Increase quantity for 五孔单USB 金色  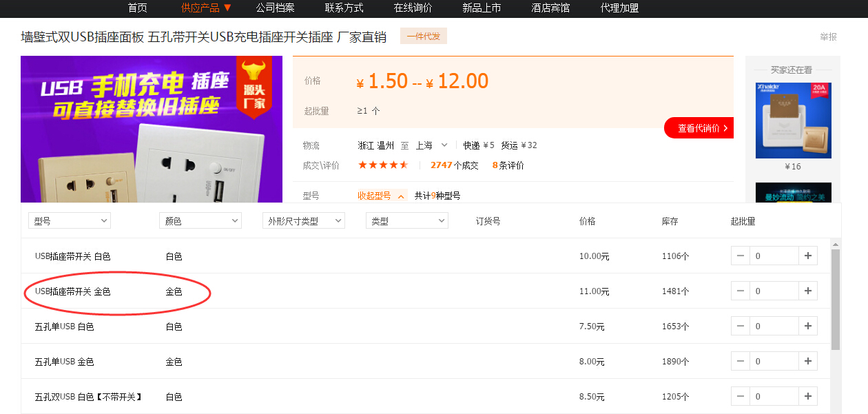[808, 362]
